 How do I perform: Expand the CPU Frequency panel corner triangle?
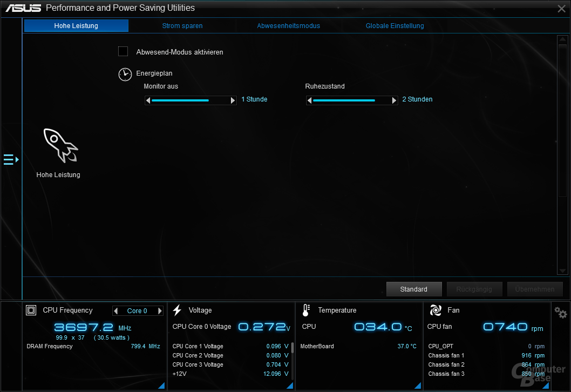(161, 386)
